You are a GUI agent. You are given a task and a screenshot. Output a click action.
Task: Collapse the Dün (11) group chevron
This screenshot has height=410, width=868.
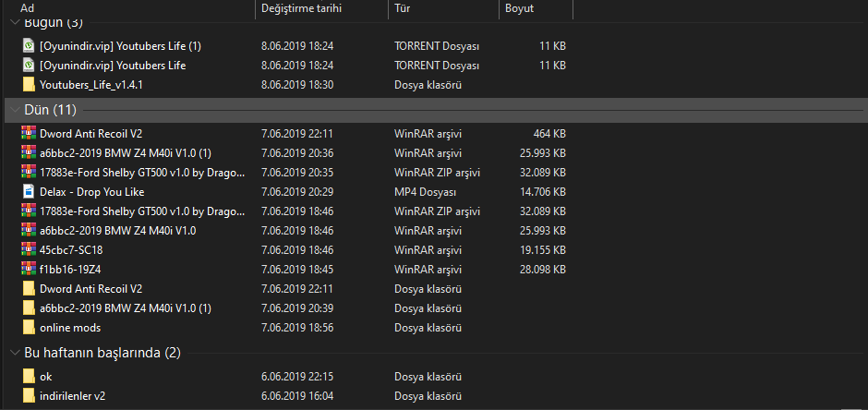click(15, 110)
